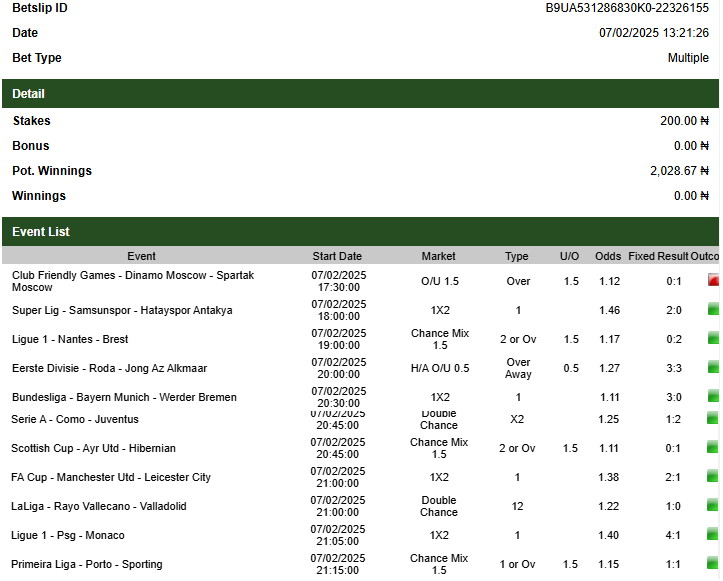Click the 1 or Ov type cell
This screenshot has height=581, width=723.
pyautogui.click(x=517, y=564)
